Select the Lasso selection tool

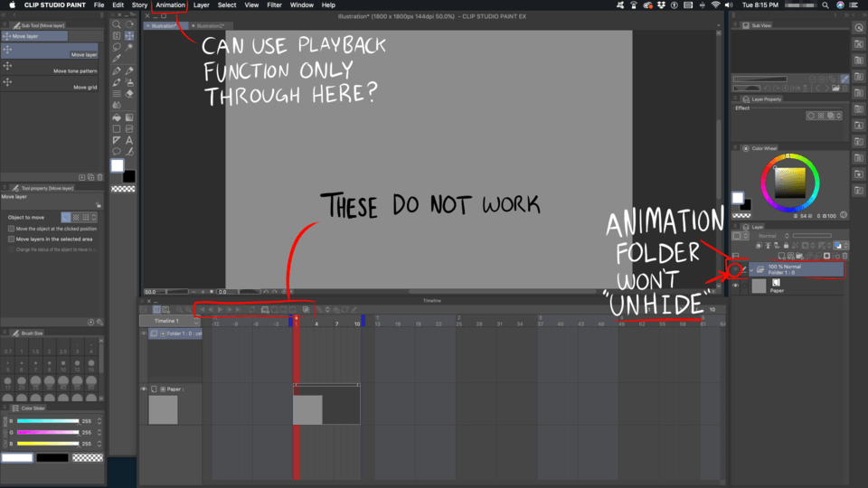[117, 48]
